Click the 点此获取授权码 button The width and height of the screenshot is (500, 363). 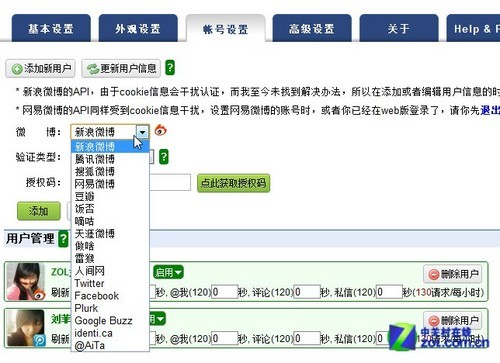pos(233,183)
